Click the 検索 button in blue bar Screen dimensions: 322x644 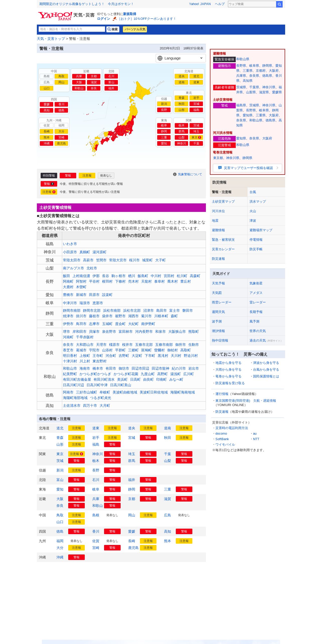[113, 29]
